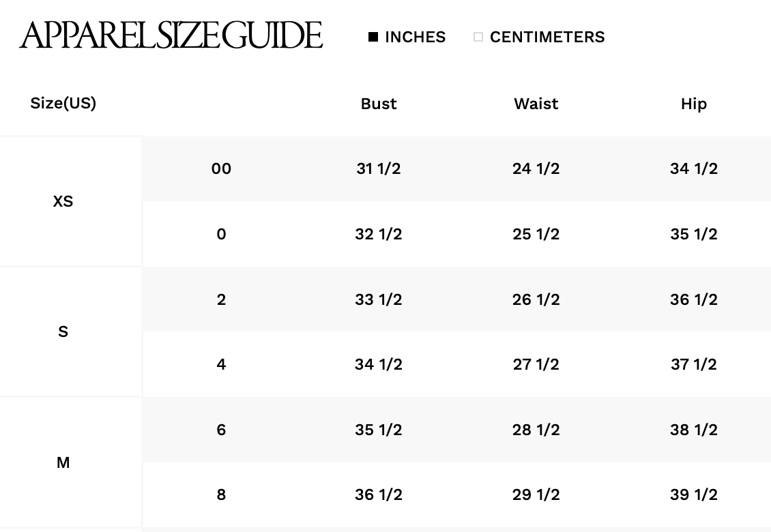Viewport: 771px width, 532px height.
Task: Select the INCHES unit option
Action: [407, 37]
